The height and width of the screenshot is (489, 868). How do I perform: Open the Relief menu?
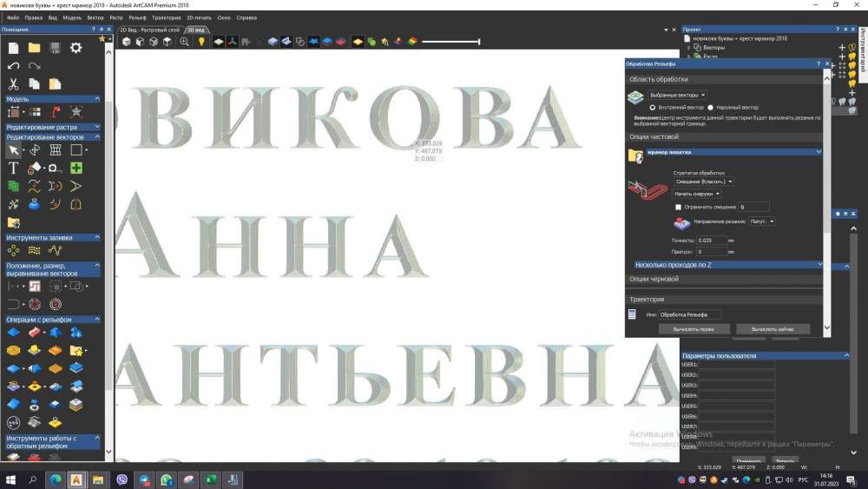coord(137,17)
